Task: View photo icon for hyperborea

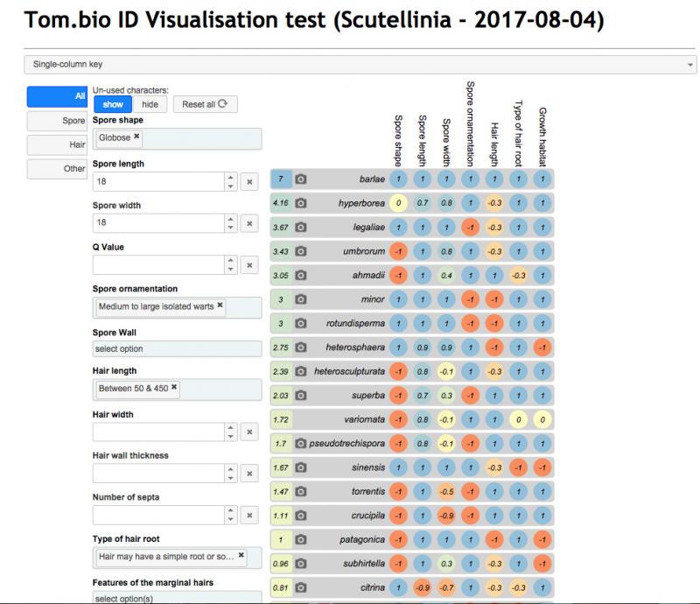Action: 301,203
